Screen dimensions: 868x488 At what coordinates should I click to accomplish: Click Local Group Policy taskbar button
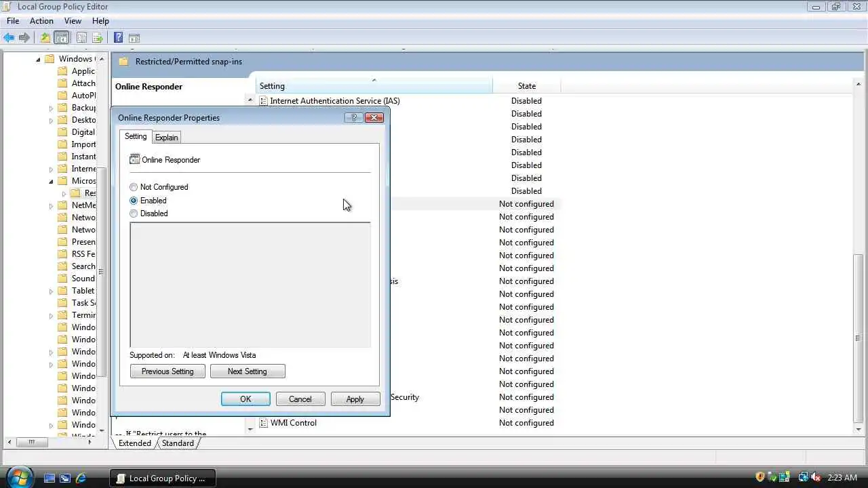click(163, 478)
